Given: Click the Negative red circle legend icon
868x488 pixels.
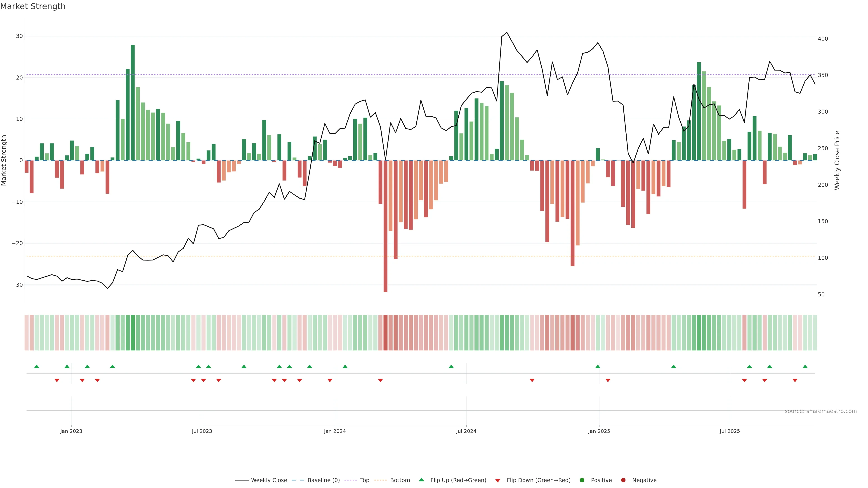Looking at the screenshot, I should (623, 480).
